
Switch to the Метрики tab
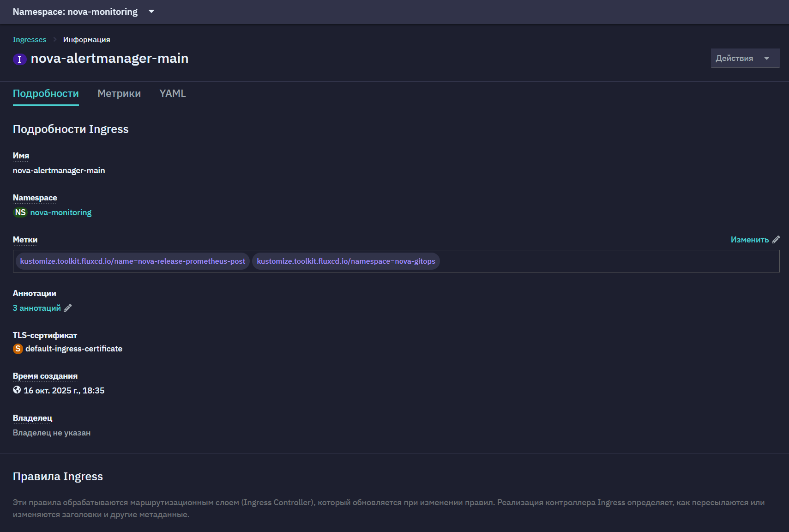click(119, 93)
